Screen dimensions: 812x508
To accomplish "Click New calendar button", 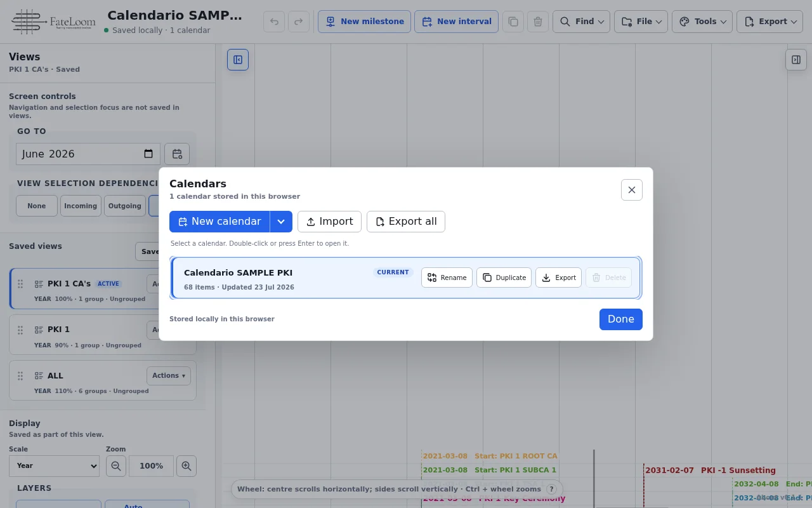I will 219,222.
